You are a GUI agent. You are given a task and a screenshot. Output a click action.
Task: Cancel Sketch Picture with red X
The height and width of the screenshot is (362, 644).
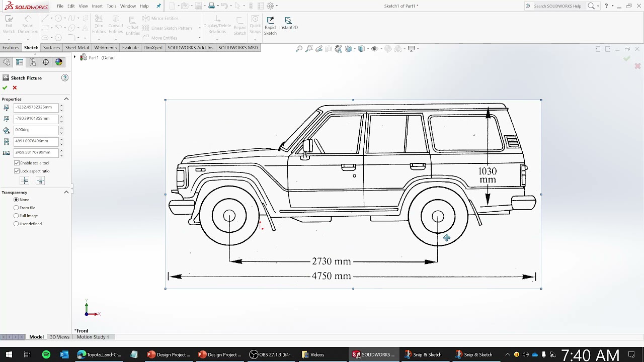click(x=15, y=87)
